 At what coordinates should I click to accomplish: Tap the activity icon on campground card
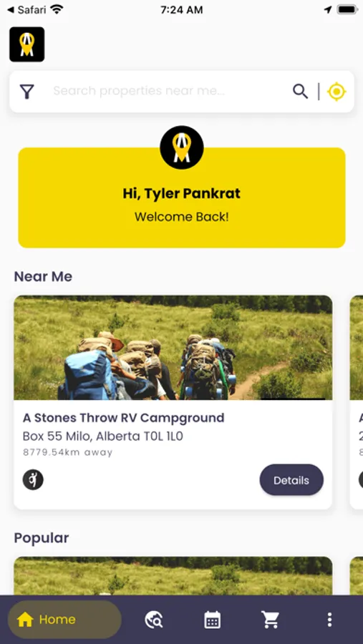pos(33,479)
